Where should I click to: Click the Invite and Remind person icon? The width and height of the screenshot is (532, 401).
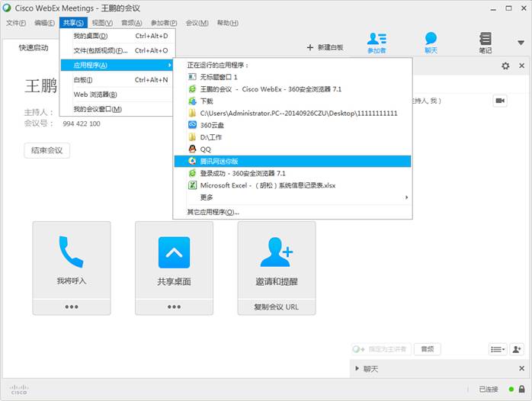point(277,252)
